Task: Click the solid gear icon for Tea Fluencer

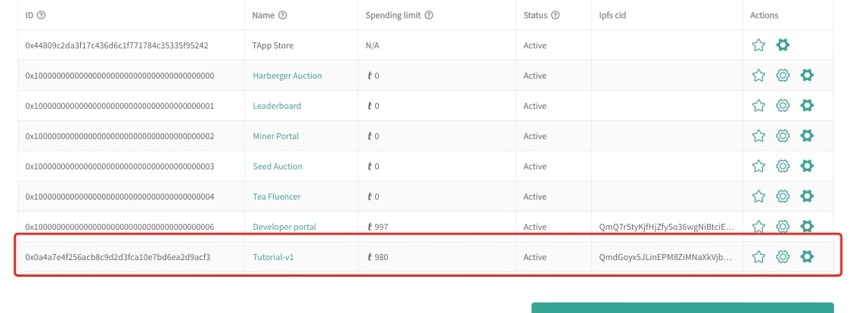Action: click(x=807, y=197)
